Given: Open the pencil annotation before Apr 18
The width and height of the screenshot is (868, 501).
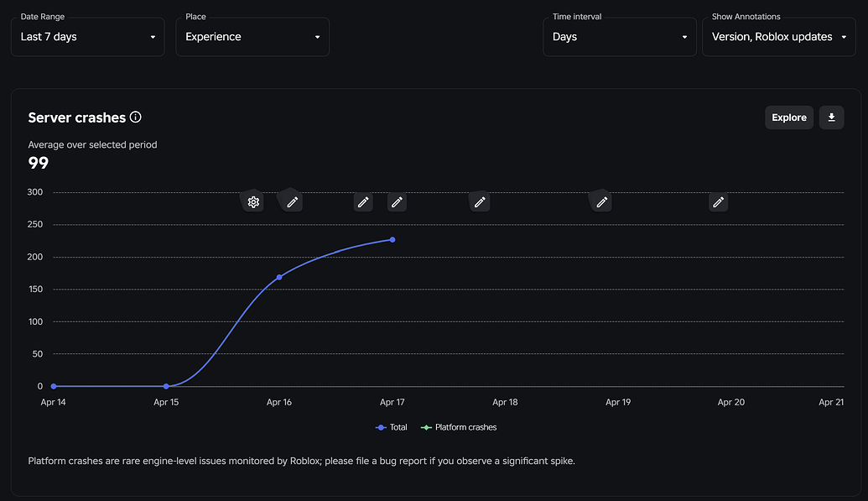Looking at the screenshot, I should pos(480,201).
